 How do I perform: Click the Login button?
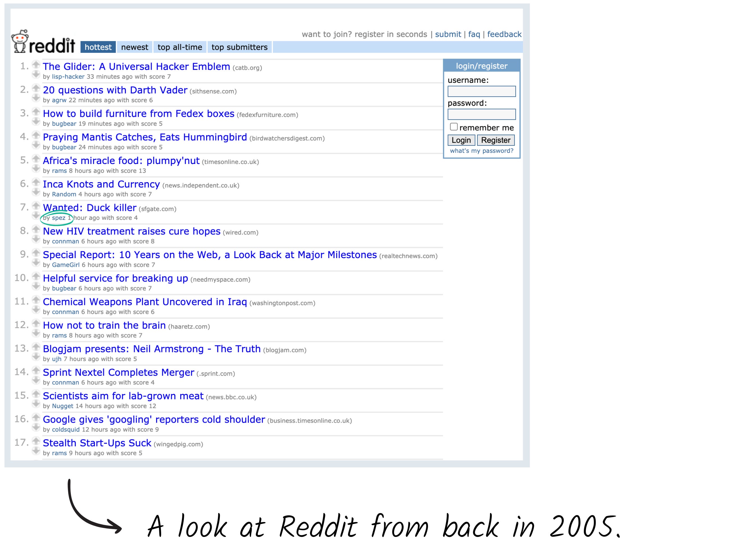pyautogui.click(x=460, y=139)
